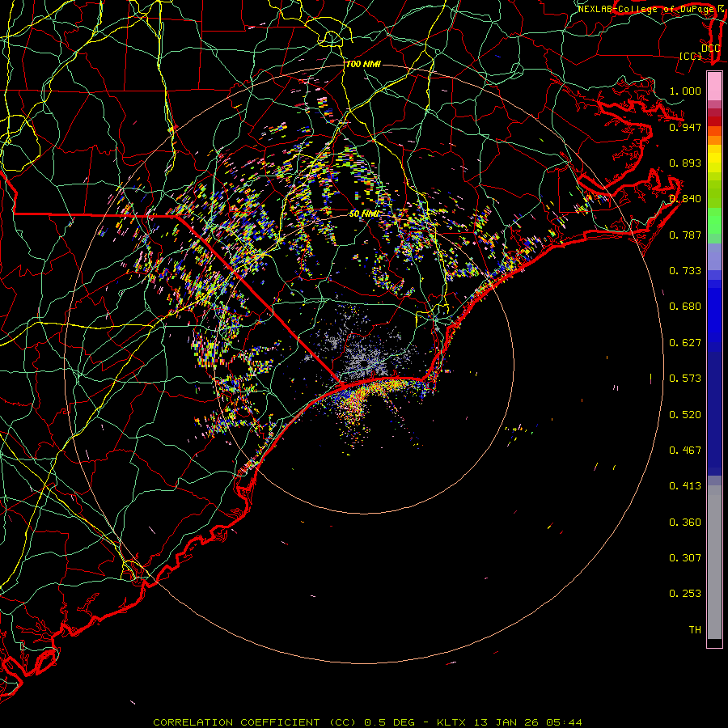The image size is (728, 728).
Task: Click the 13 JAN 26 date text
Action: [505, 722]
